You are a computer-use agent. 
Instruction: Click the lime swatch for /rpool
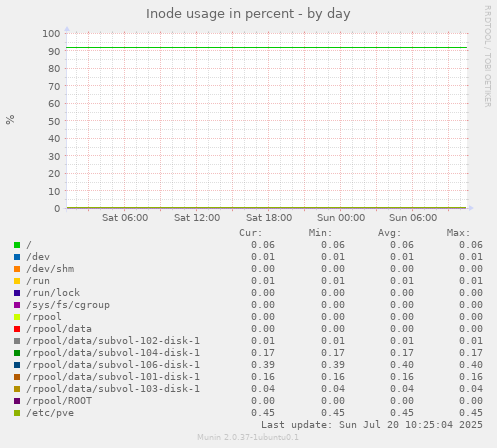pos(17,317)
